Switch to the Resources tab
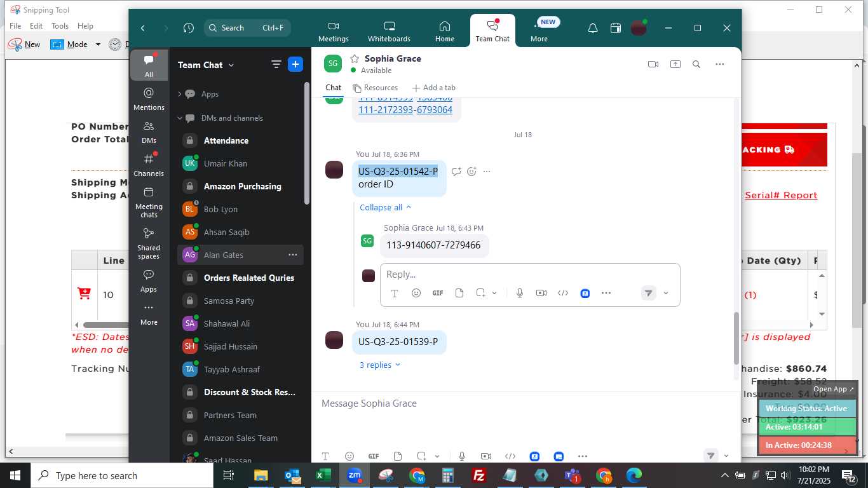Viewport: 868px width, 488px height. tap(376, 88)
